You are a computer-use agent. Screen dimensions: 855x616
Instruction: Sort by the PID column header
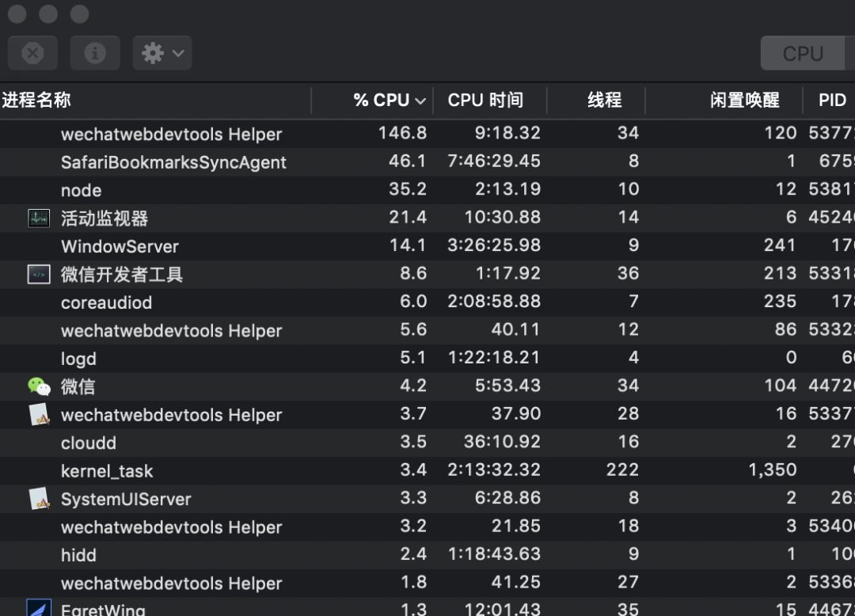[832, 100]
